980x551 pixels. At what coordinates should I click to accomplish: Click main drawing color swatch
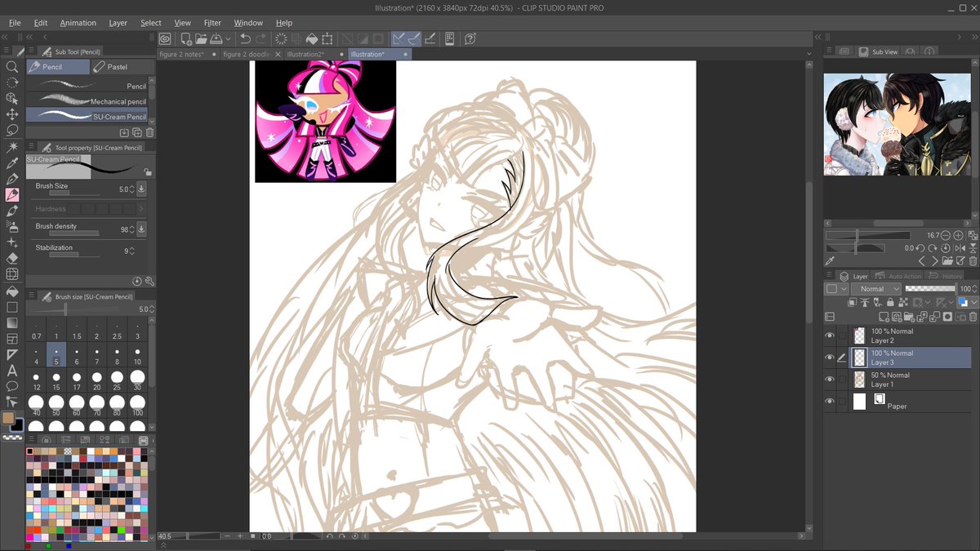click(x=8, y=418)
